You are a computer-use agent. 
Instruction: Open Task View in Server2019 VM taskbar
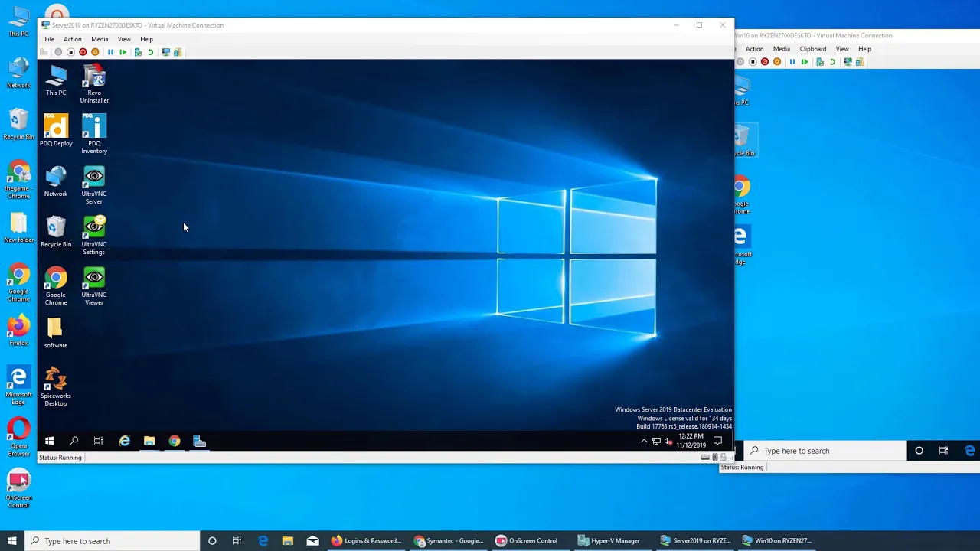click(98, 441)
